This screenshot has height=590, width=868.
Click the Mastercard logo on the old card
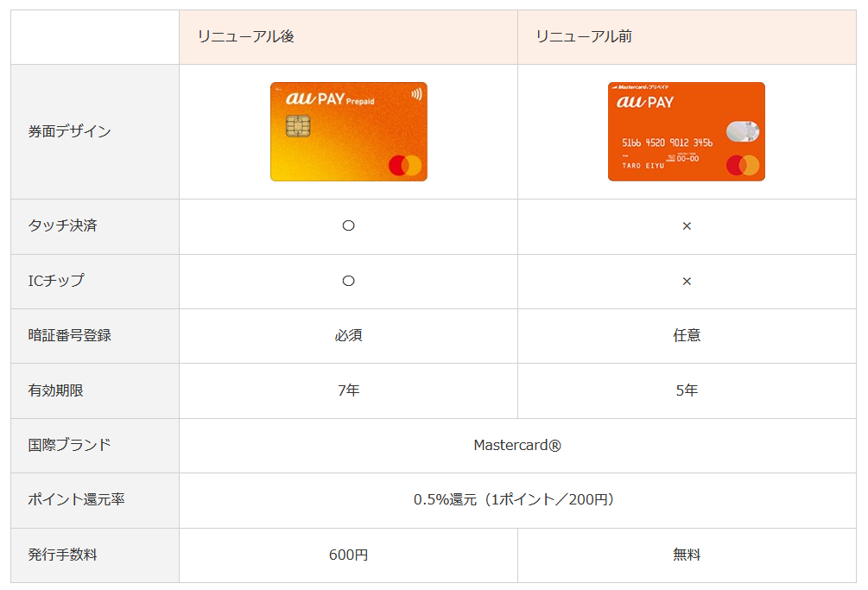pyautogui.click(x=742, y=165)
